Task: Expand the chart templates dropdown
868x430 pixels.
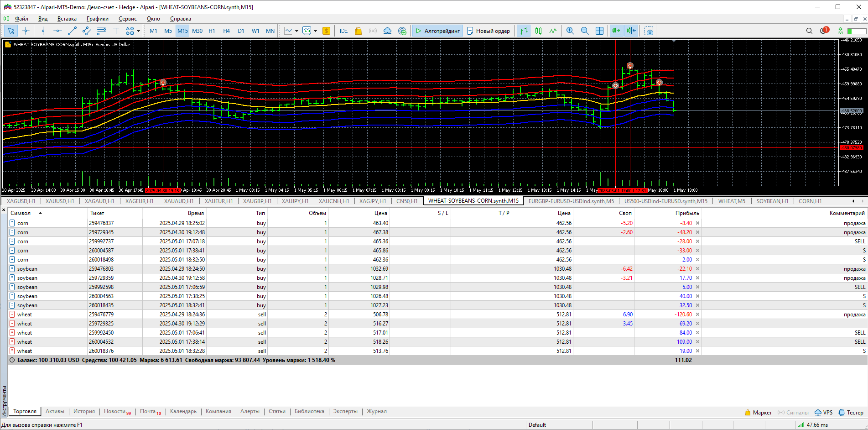Action: [x=315, y=31]
